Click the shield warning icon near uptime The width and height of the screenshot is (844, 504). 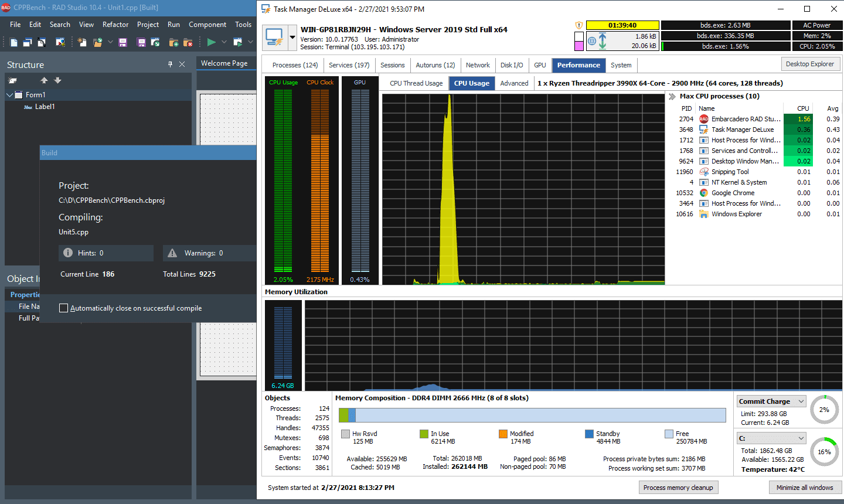(579, 25)
